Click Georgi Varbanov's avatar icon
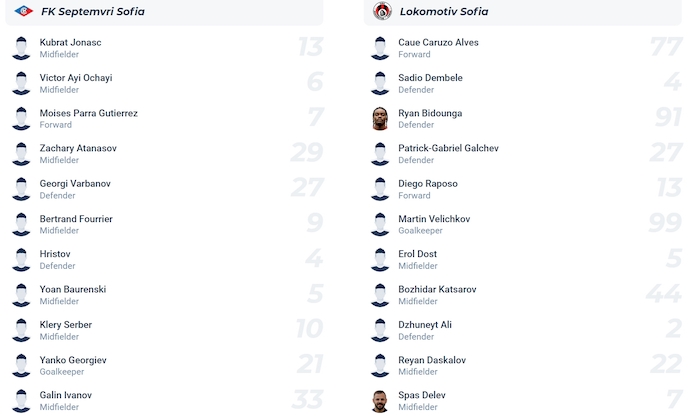 pos(21,189)
